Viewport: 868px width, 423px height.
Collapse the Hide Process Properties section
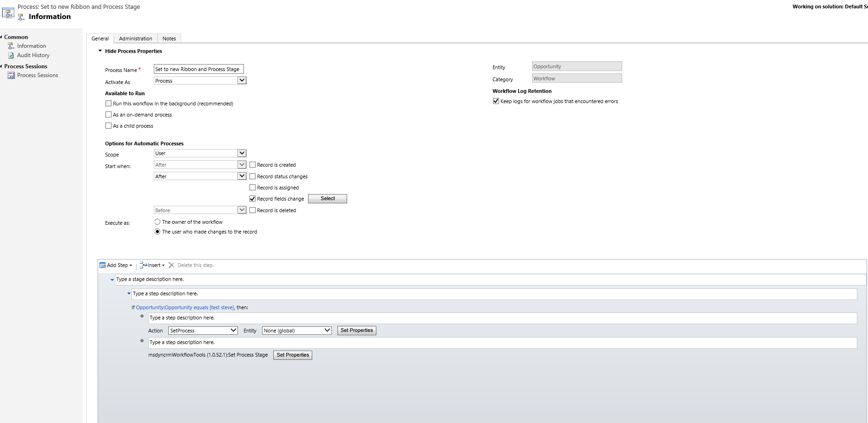coord(100,51)
